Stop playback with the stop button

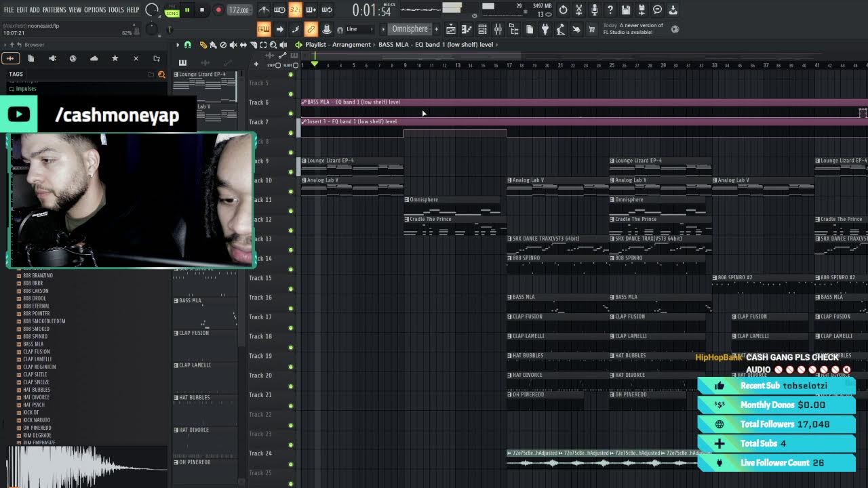(x=202, y=10)
